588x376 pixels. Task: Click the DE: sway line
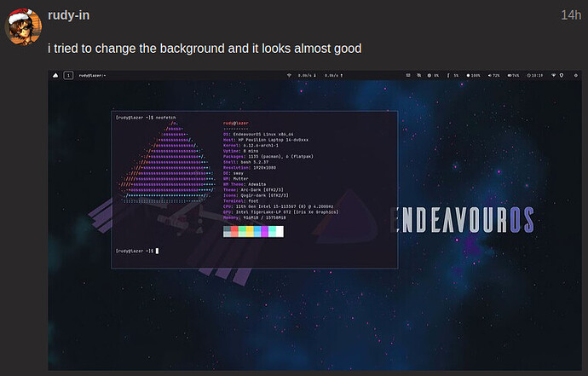click(x=233, y=173)
